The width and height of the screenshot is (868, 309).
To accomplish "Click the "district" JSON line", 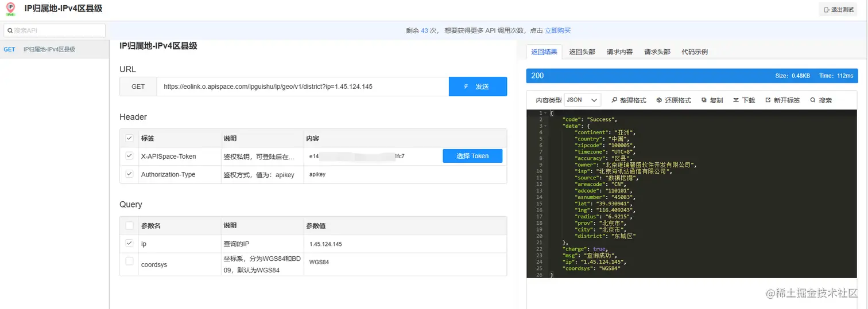I will pyautogui.click(x=606, y=236).
